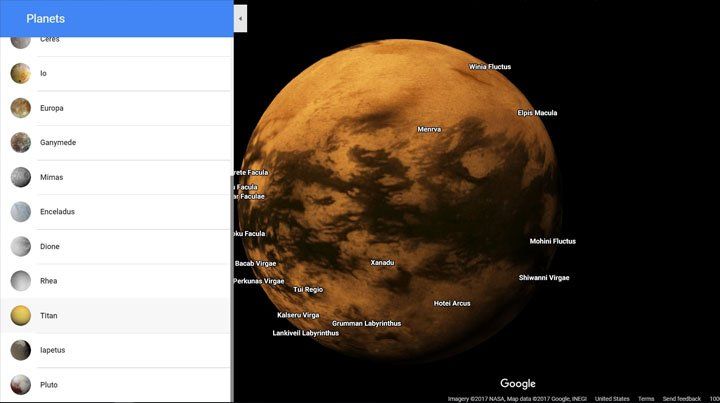Open the Titan list entry
The width and height of the screenshot is (720, 403).
click(115, 316)
